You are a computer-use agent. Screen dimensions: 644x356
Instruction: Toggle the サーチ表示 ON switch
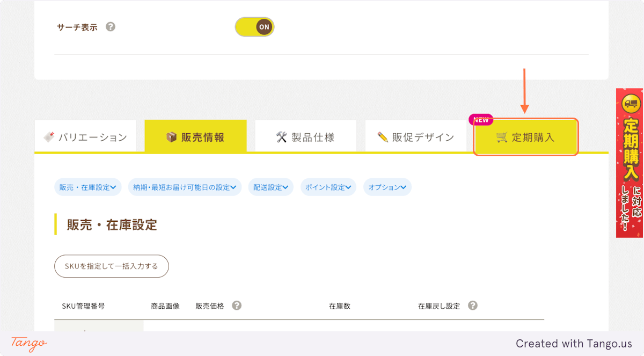[x=254, y=27]
